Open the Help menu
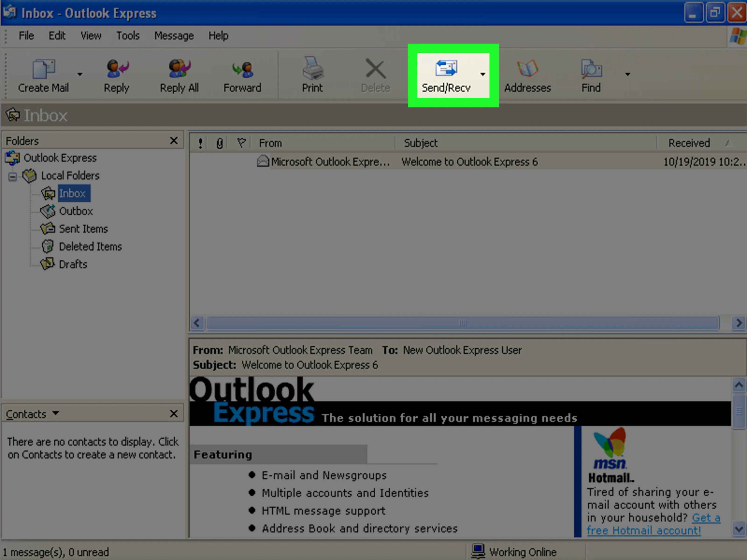Screen dimensions: 747x560 [218, 36]
